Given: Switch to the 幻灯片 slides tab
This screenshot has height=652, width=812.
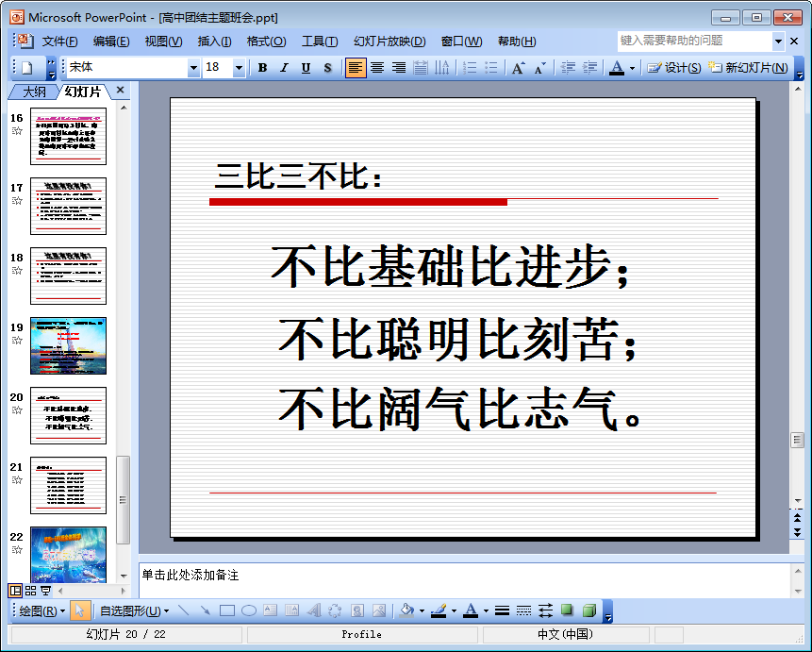Looking at the screenshot, I should (x=83, y=92).
